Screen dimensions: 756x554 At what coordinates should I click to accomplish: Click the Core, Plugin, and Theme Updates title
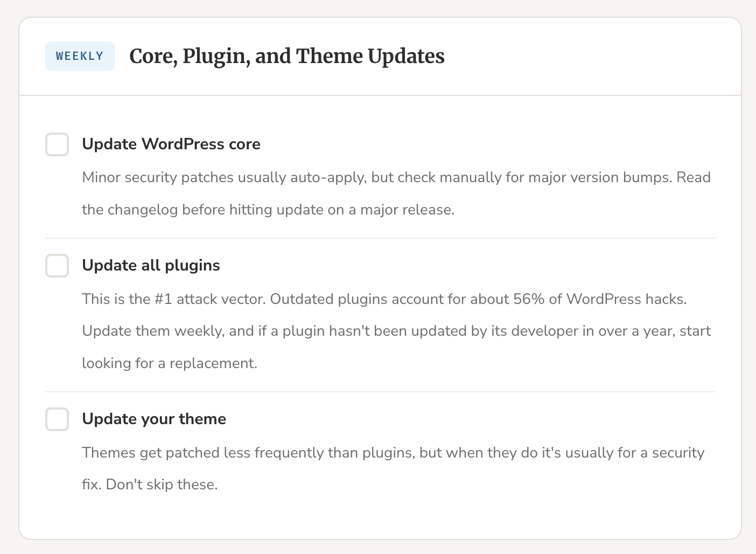[287, 56]
